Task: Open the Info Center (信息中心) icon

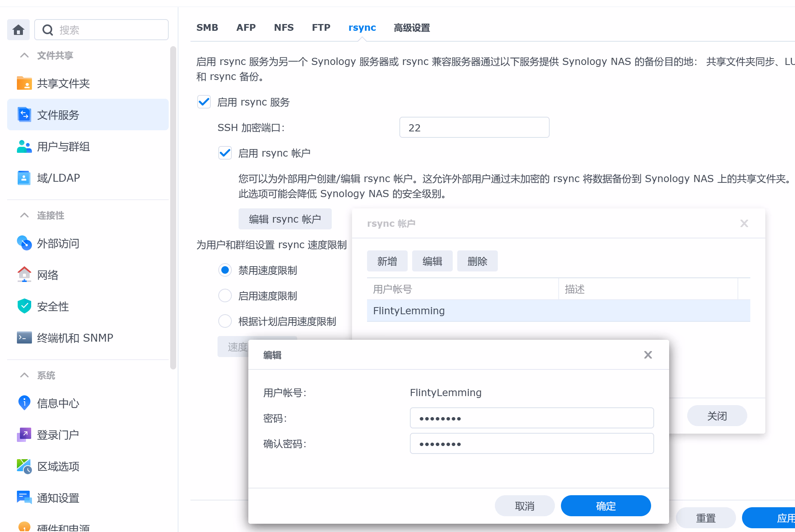Action: pos(24,403)
